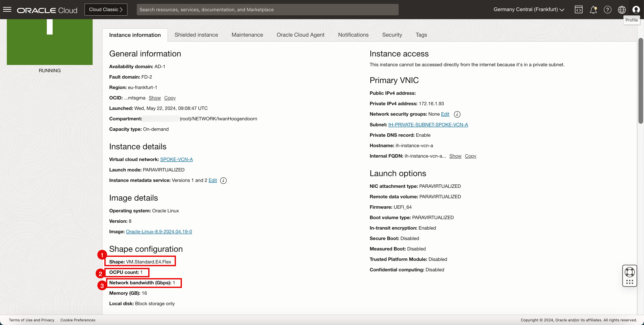
Task: Click the help question mark icon
Action: click(608, 10)
